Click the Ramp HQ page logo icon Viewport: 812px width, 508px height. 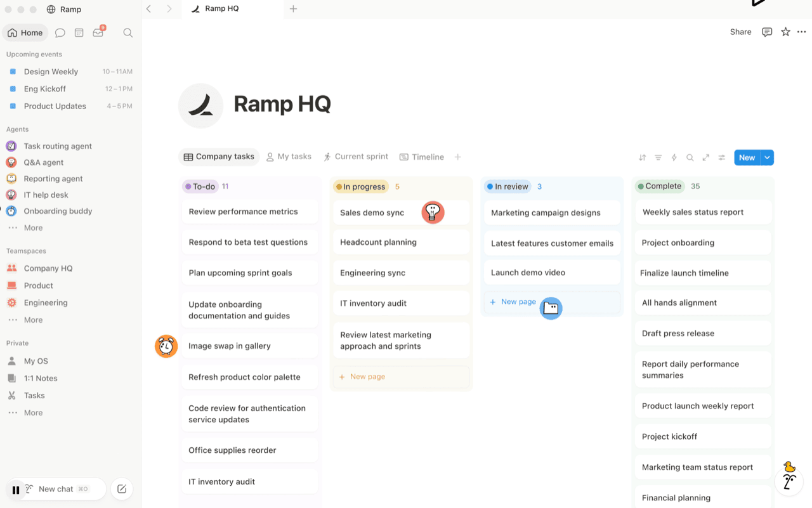[x=201, y=105]
